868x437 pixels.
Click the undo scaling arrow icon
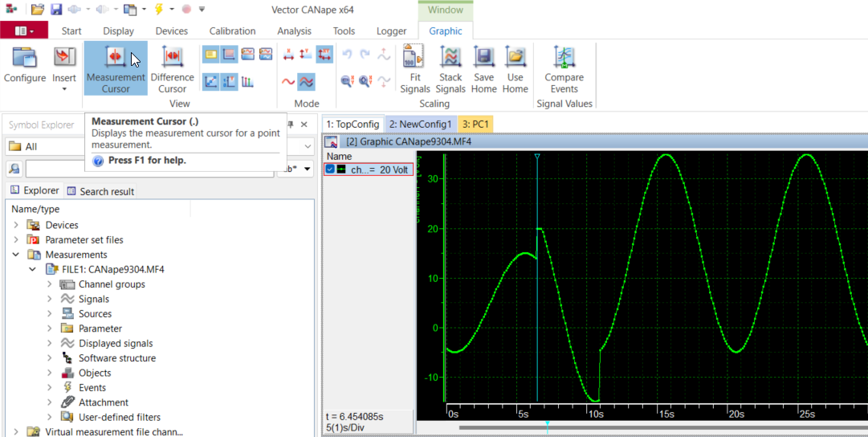click(347, 55)
